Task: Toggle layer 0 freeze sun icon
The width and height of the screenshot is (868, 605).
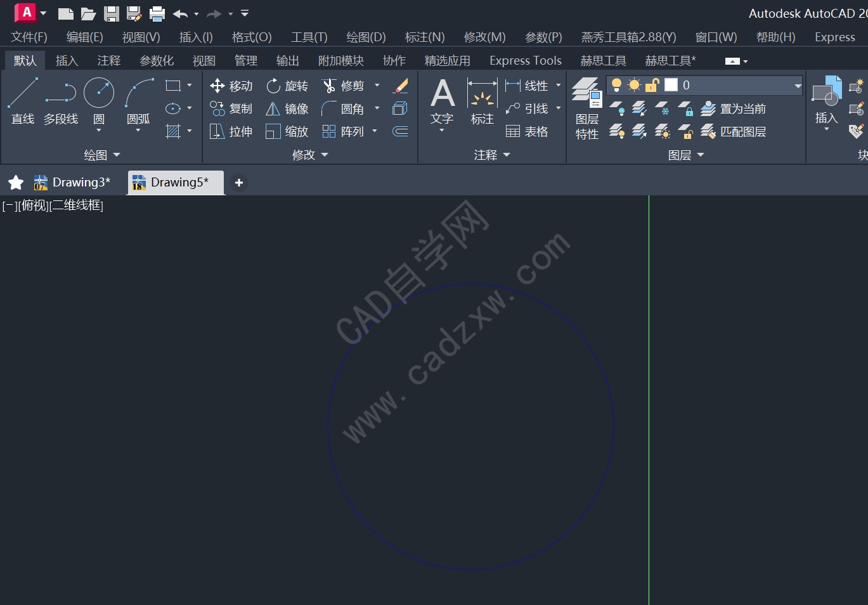Action: (x=634, y=85)
